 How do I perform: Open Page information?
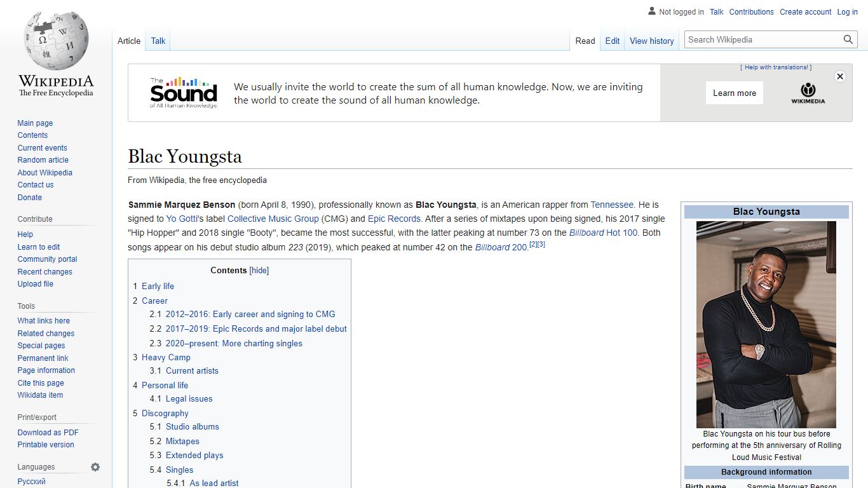pos(46,370)
